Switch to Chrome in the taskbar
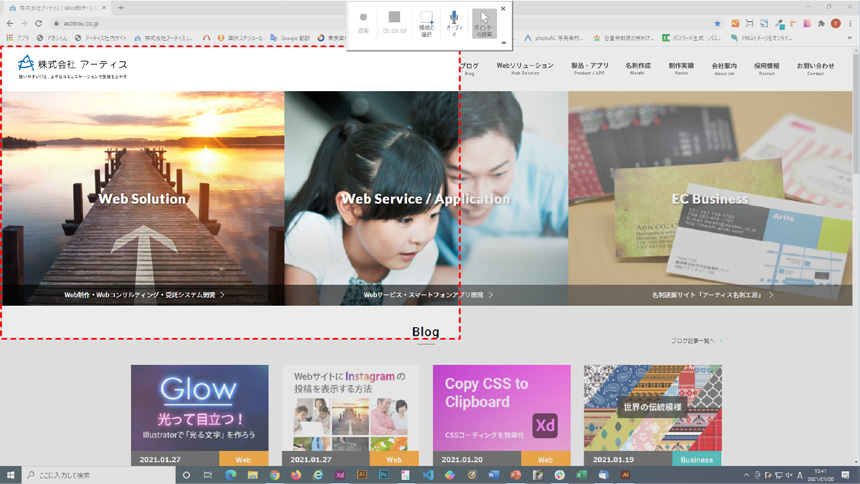The image size is (860, 484). tap(274, 475)
